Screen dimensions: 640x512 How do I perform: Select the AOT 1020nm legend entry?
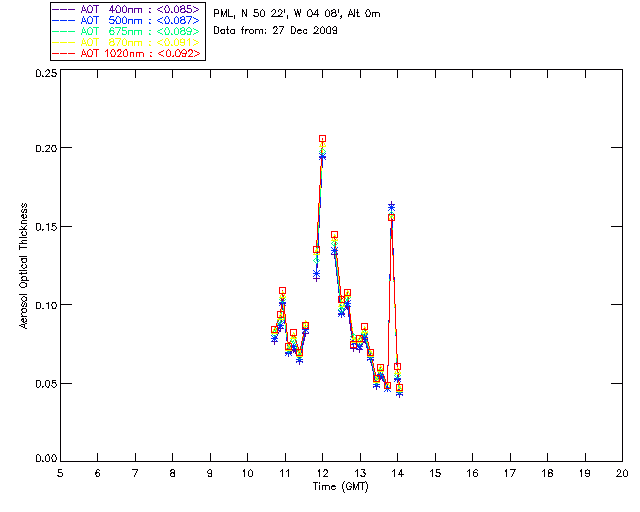click(x=127, y=53)
